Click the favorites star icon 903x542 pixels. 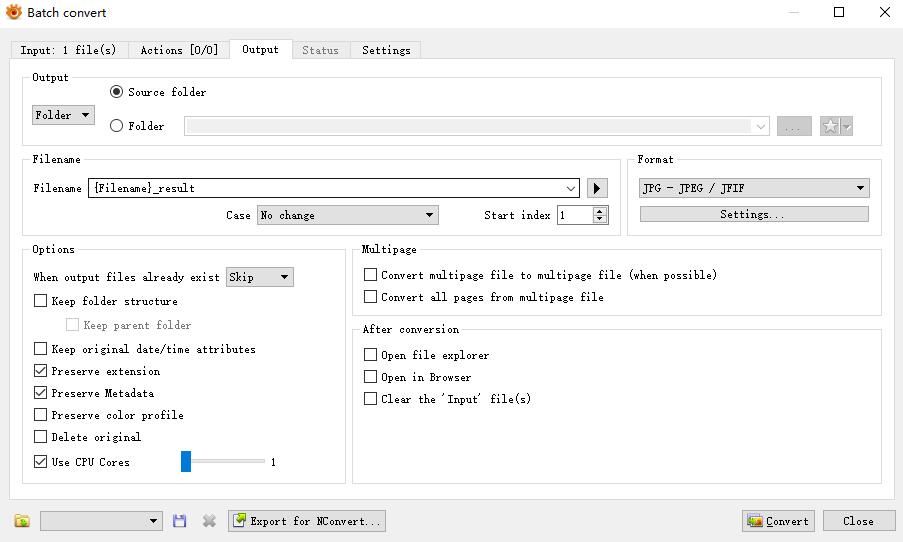point(830,127)
